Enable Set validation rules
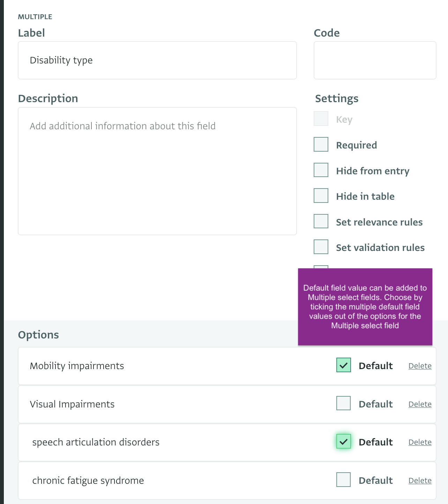This screenshot has width=448, height=504. tap(320, 246)
